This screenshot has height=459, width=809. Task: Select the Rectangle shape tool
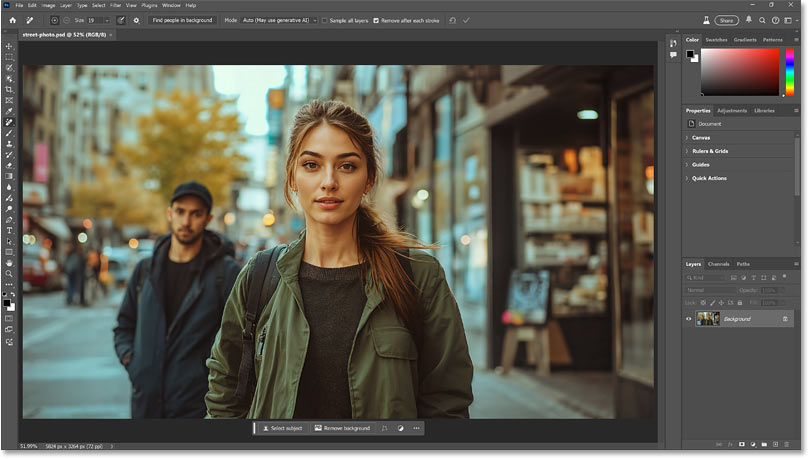pyautogui.click(x=9, y=252)
